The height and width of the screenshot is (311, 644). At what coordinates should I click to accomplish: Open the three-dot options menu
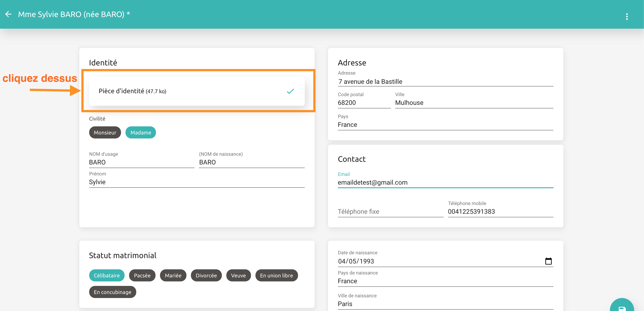coord(627,17)
